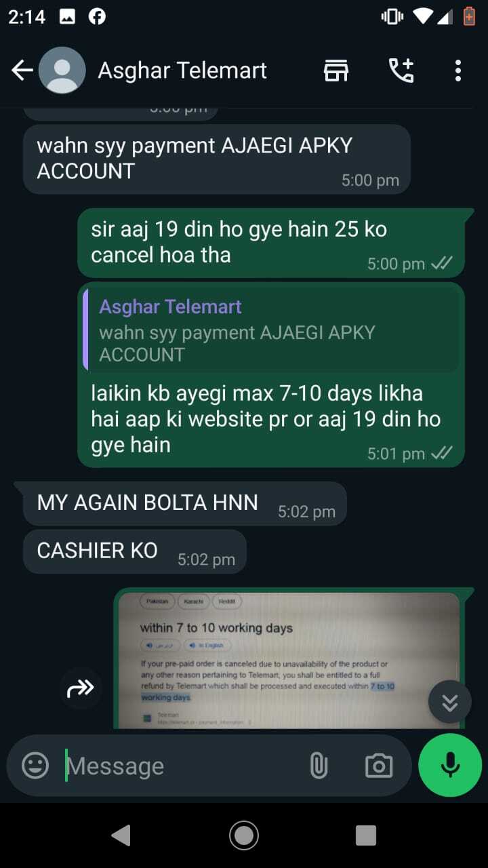Open the three-dot more options menu
The height and width of the screenshot is (868, 488).
coord(458,70)
